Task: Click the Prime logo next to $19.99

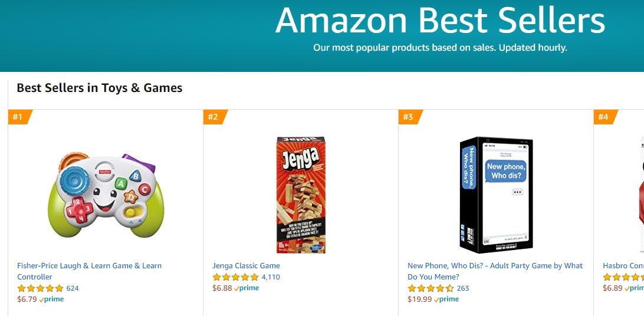Action: [446, 299]
